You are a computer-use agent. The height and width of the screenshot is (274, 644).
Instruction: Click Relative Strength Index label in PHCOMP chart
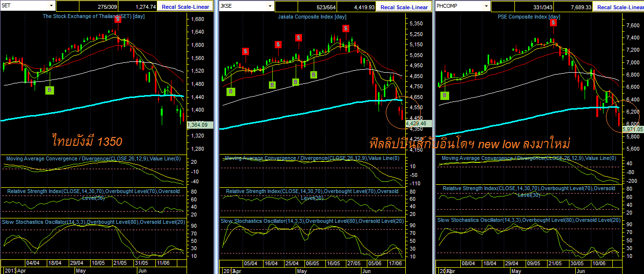tap(529, 191)
